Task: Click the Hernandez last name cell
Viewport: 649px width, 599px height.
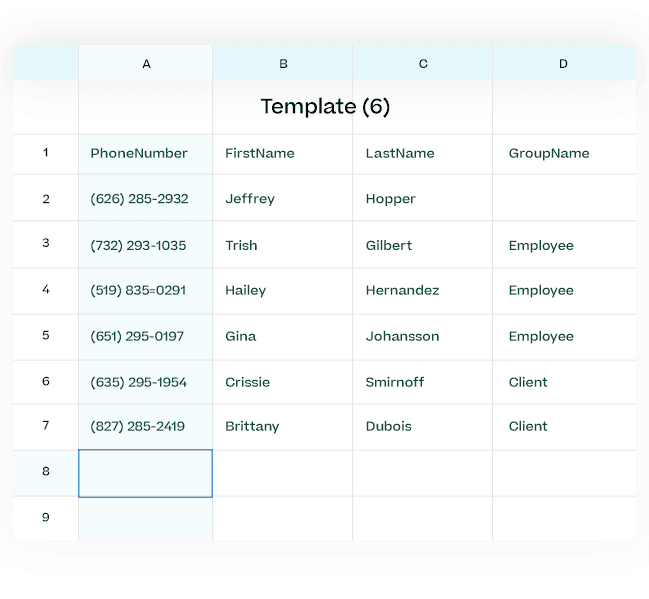Action: click(402, 291)
